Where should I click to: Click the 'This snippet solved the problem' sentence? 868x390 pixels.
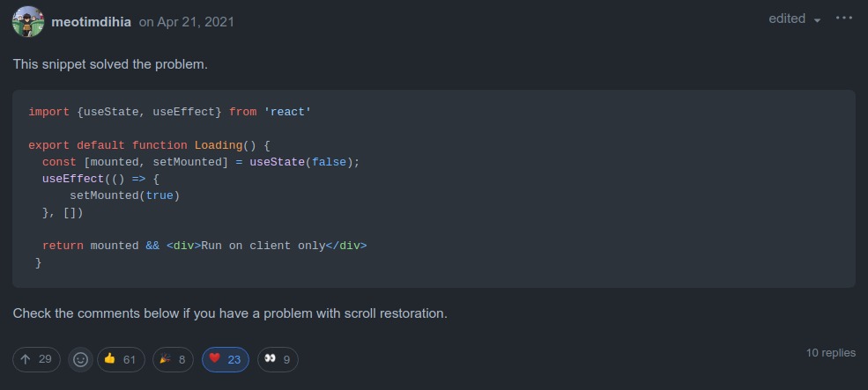110,64
